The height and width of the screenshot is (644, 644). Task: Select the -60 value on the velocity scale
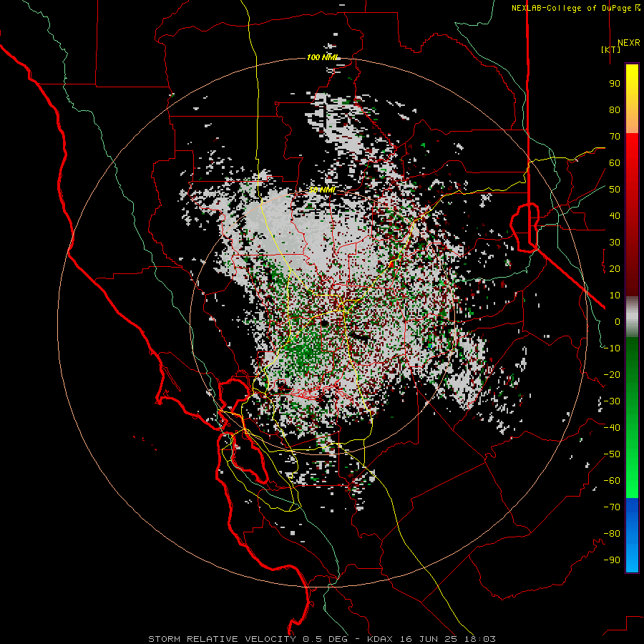click(x=612, y=481)
